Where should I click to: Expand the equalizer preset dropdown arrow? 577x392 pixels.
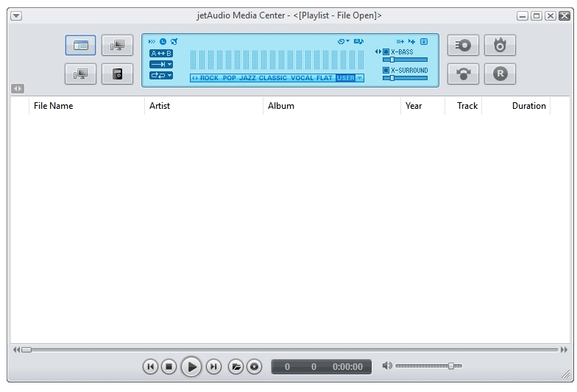[359, 78]
